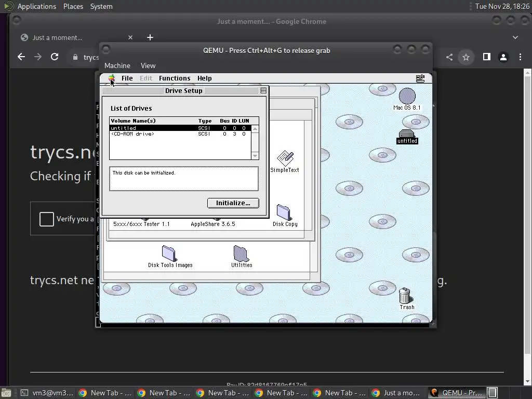532x399 pixels.
Task: Reload the Chrome page
Action: pos(54,57)
